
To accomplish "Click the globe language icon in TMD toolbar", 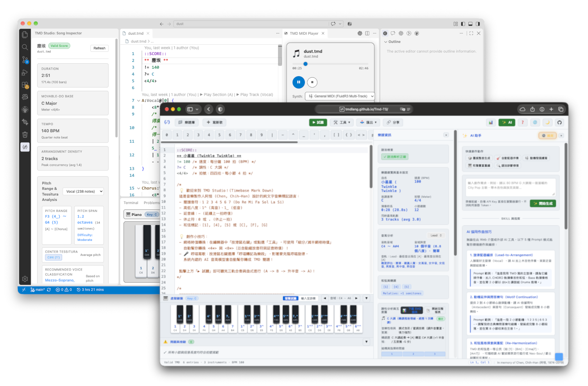I will 535,122.
